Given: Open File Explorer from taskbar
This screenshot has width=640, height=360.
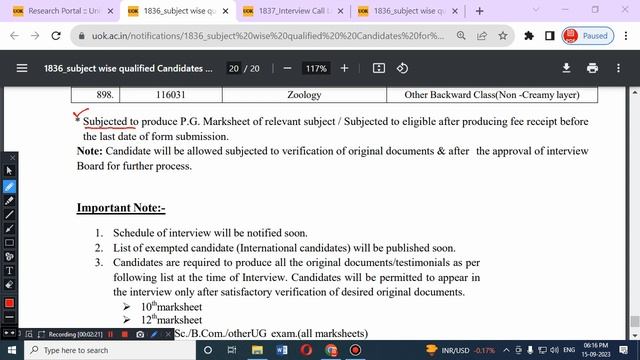Looking at the screenshot, I should tap(257, 350).
